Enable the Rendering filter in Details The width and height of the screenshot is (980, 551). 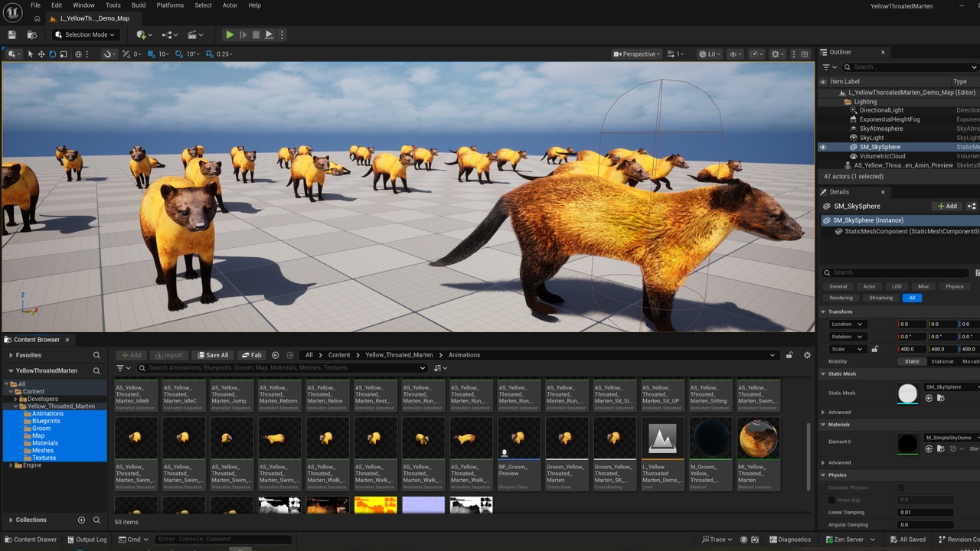click(841, 298)
